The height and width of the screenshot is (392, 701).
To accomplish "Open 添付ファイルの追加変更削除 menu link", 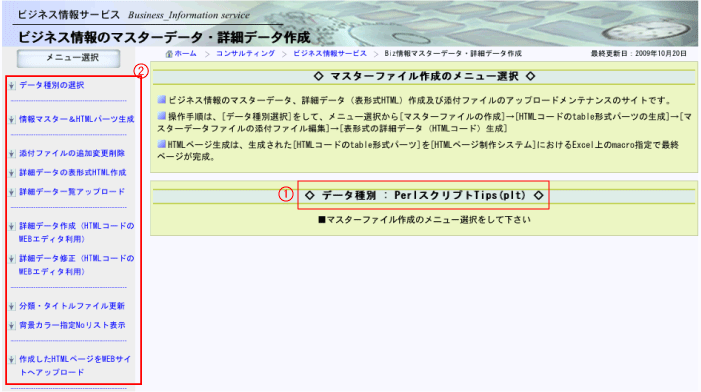I will pos(72,153).
